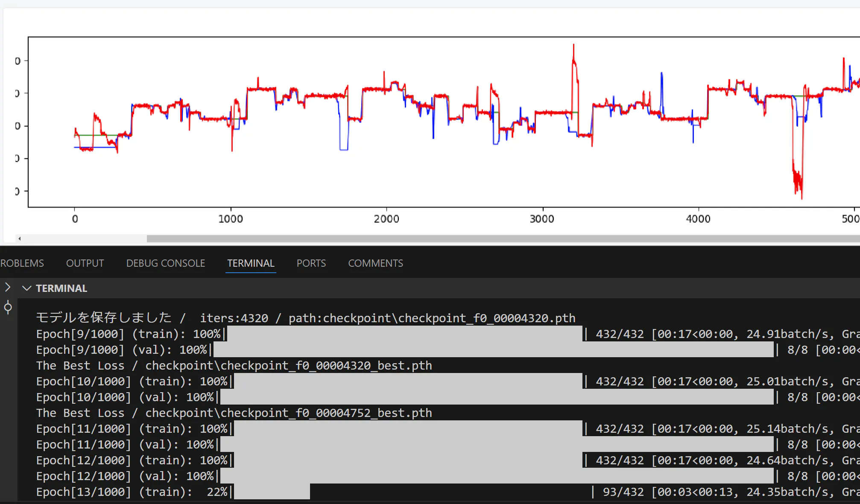Switch to the DEBUG CONSOLE tab
860x504 pixels.
166,263
